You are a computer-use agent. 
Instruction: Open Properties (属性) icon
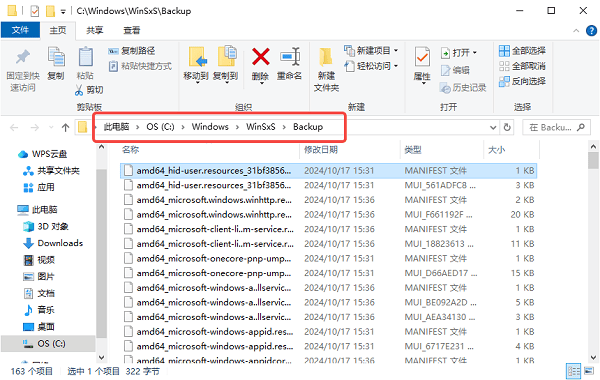(422, 57)
